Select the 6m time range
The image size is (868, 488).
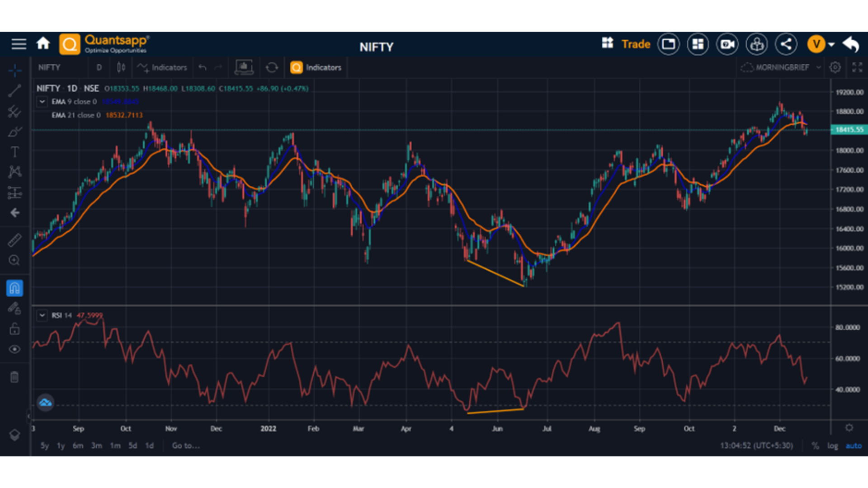click(78, 446)
